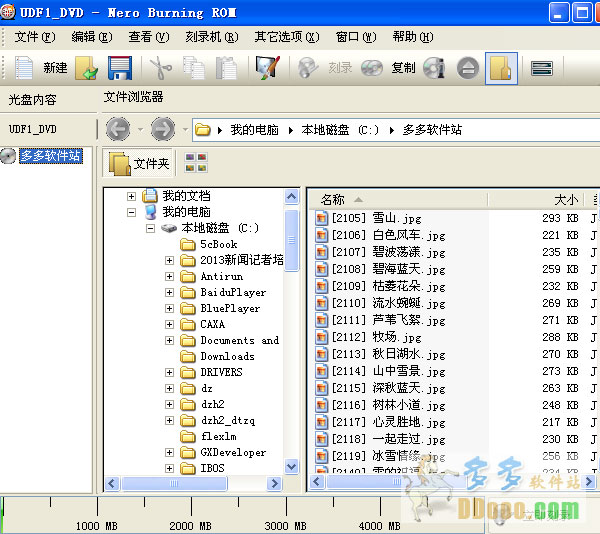This screenshot has height=534, width=600.
Task: Select the Downloads folder
Action: (x=227, y=357)
